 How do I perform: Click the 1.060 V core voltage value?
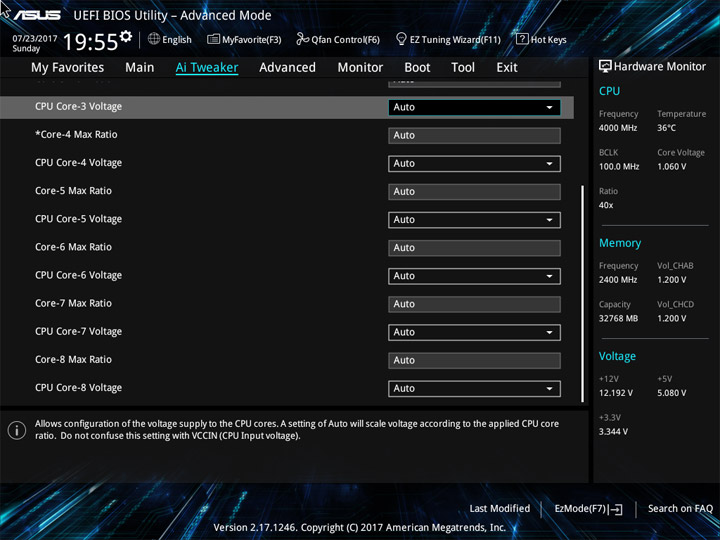click(672, 167)
